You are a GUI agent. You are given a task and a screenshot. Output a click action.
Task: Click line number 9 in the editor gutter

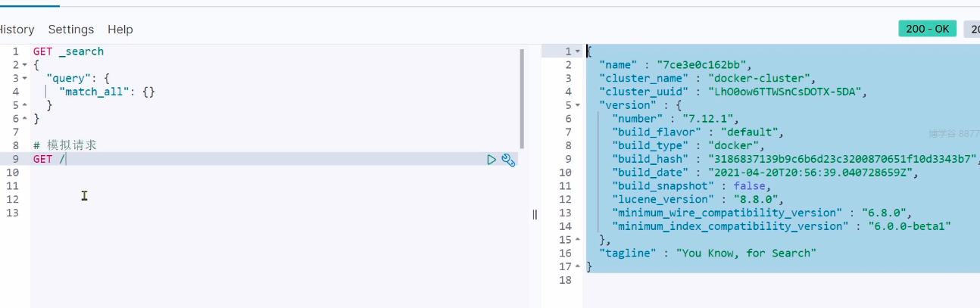tap(15, 159)
